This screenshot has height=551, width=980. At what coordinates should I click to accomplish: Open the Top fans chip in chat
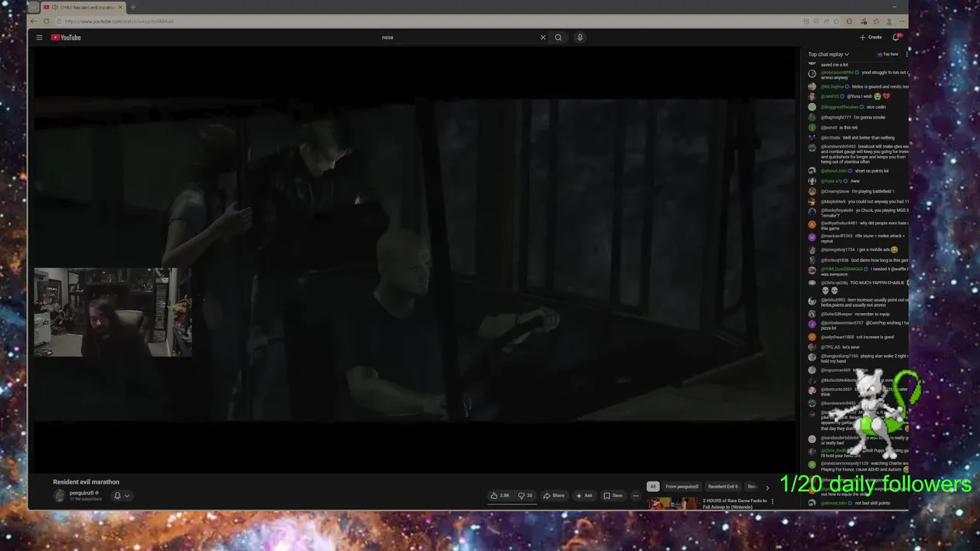888,54
